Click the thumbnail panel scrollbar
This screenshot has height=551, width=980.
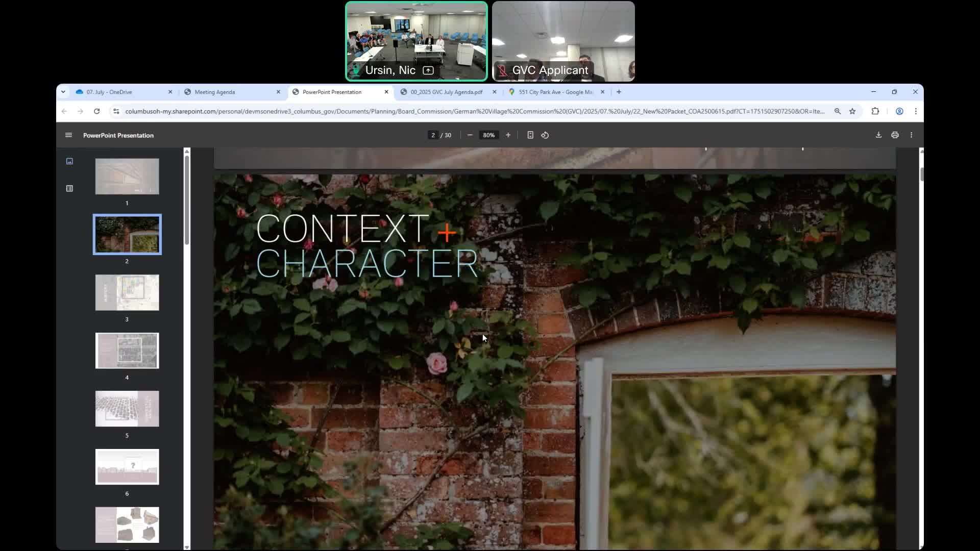click(x=187, y=199)
